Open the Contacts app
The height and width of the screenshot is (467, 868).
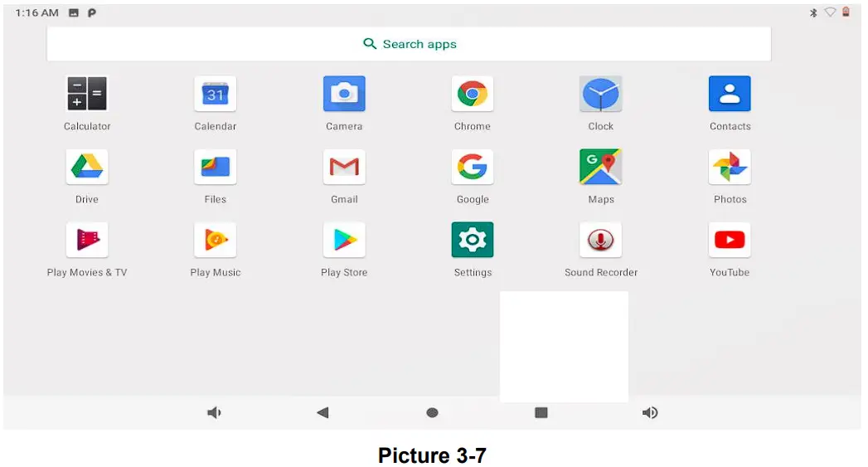[x=730, y=94]
